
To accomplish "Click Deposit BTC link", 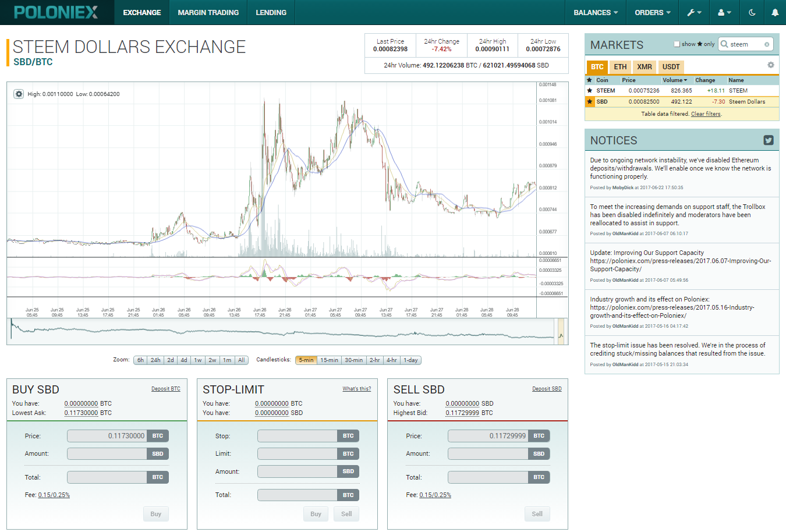I will point(166,389).
